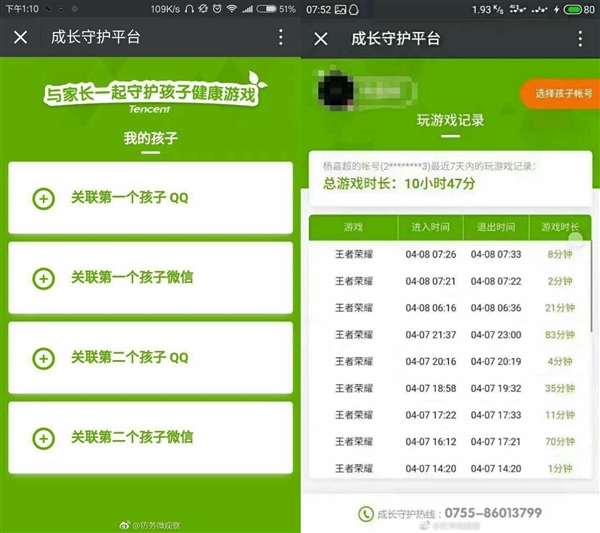Image resolution: width=600 pixels, height=533 pixels.
Task: Select 关联第二个孩子微信 card
Action: point(150,437)
